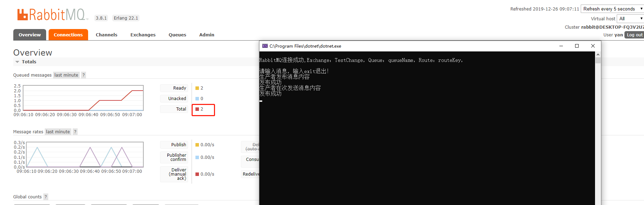644x205 pixels.
Task: Toggle the Publish rate label
Action: click(x=174, y=145)
